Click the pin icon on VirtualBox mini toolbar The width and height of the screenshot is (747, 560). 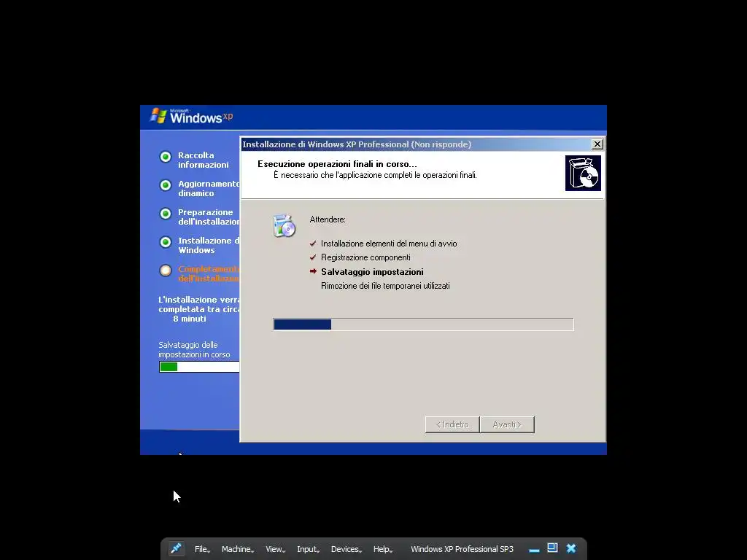(177, 548)
